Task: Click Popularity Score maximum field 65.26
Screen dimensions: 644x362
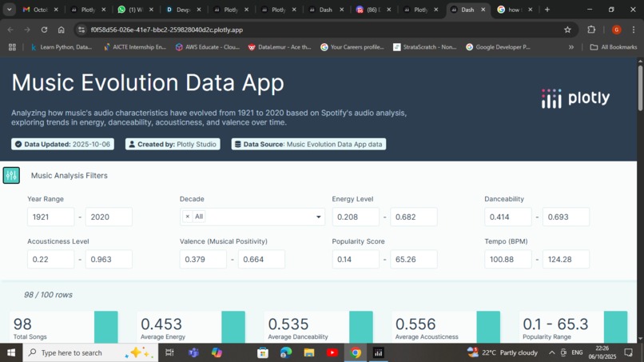Action: pos(414,259)
